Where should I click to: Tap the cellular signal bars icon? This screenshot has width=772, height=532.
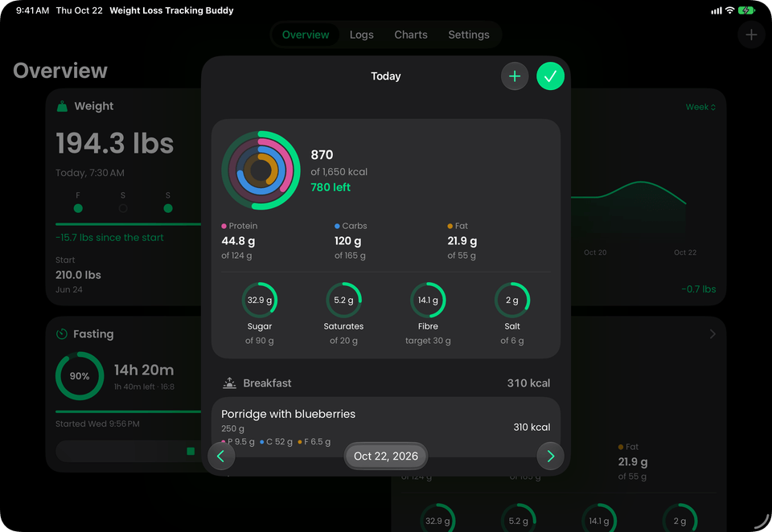[717, 10]
